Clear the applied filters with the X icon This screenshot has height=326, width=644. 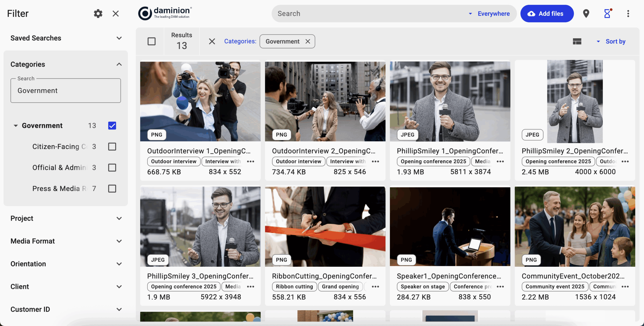coord(212,41)
